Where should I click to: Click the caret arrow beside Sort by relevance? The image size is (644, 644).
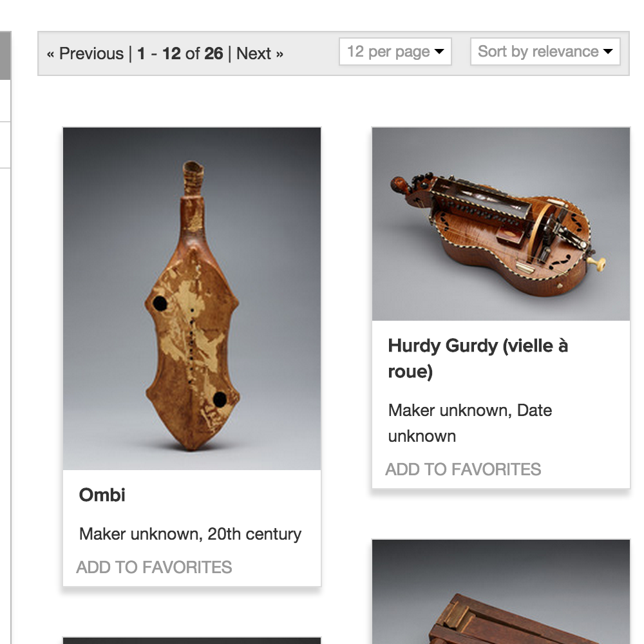point(608,52)
